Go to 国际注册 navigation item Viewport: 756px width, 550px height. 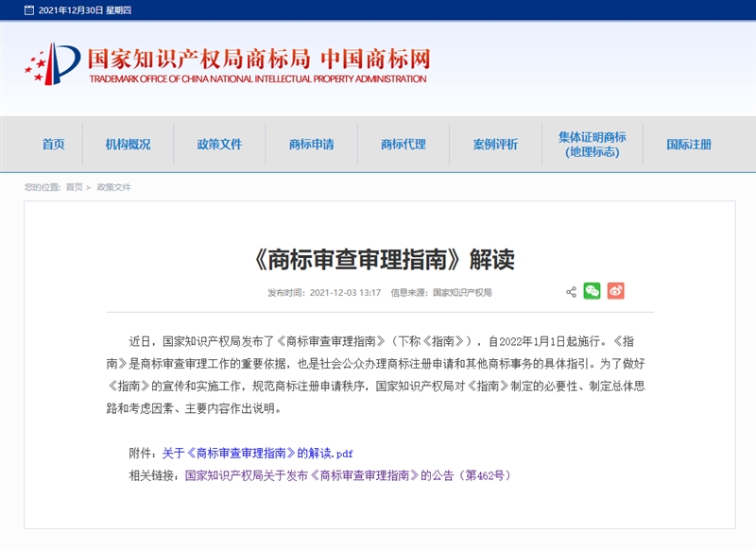(689, 145)
